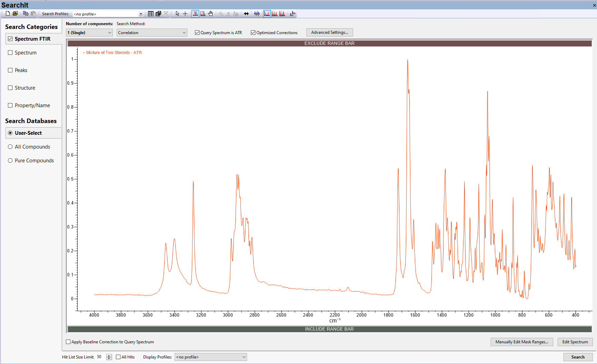Image resolution: width=597 pixels, height=364 pixels.
Task: Select the Pure Compounds radio button
Action: click(x=10, y=161)
